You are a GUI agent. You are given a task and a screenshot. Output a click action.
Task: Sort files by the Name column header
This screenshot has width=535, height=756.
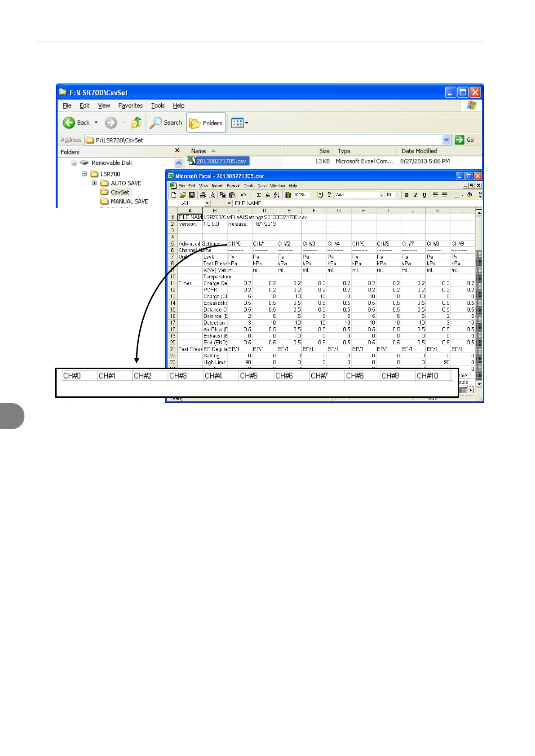coord(232,151)
